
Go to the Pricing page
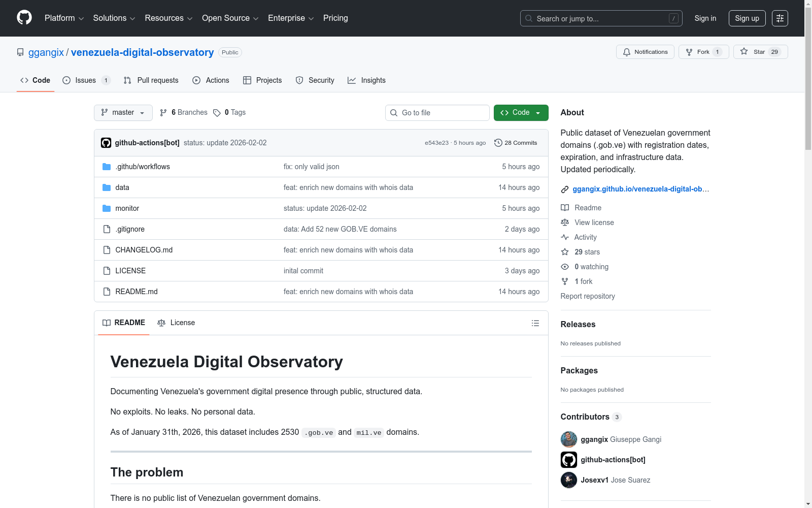335,18
